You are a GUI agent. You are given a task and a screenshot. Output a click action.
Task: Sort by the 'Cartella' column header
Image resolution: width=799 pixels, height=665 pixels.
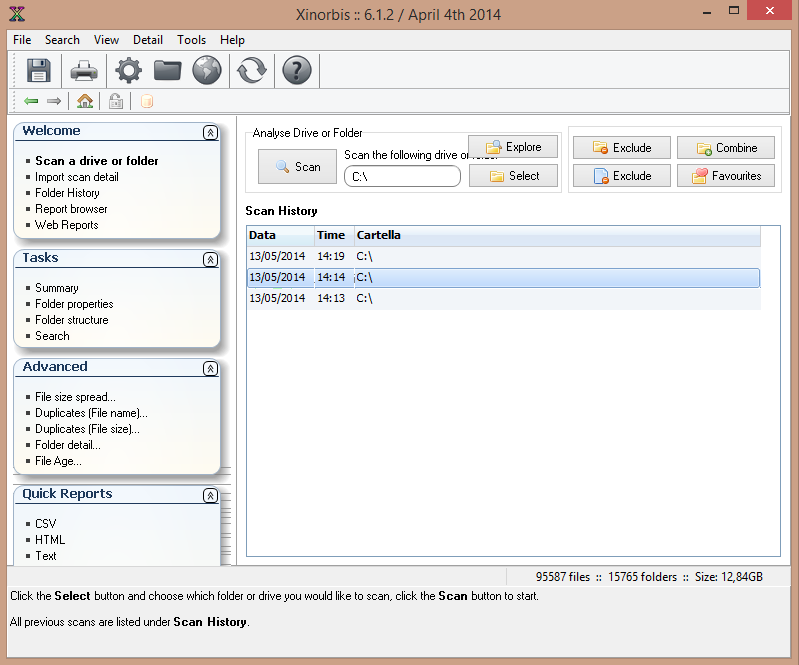pos(557,235)
